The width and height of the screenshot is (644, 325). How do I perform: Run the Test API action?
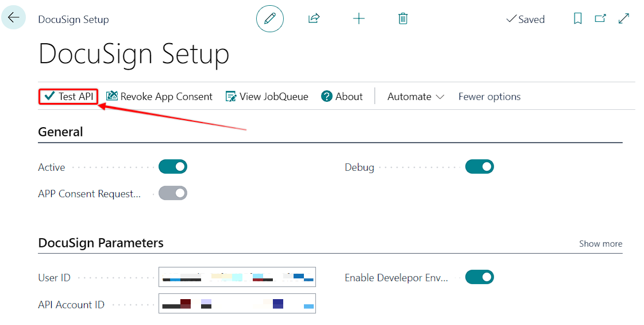(x=68, y=97)
